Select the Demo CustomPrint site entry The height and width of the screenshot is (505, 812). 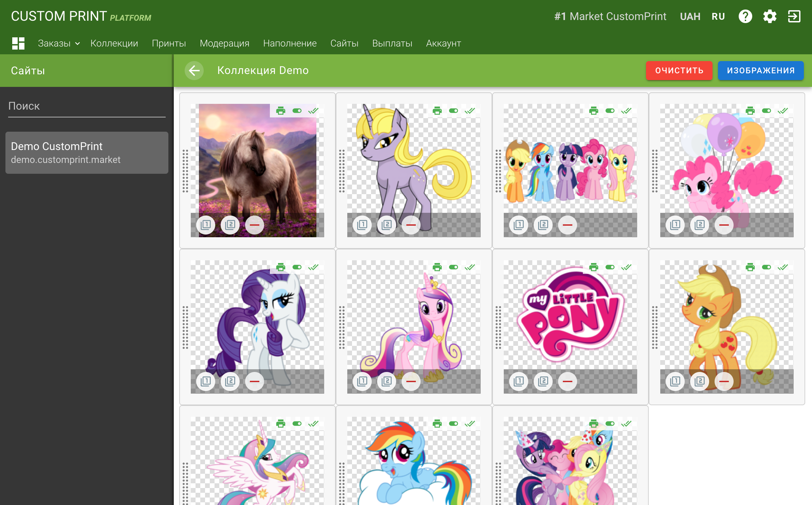tap(87, 153)
